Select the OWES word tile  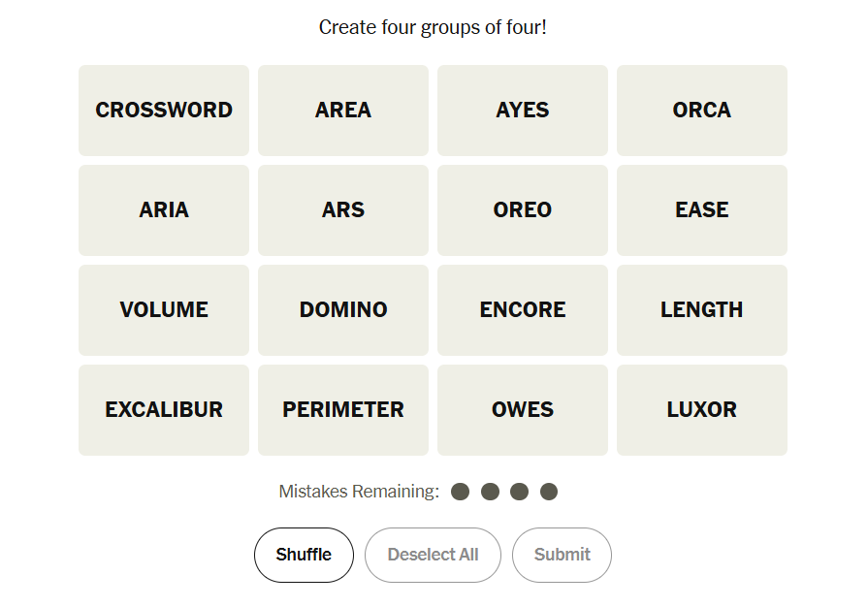[523, 410]
